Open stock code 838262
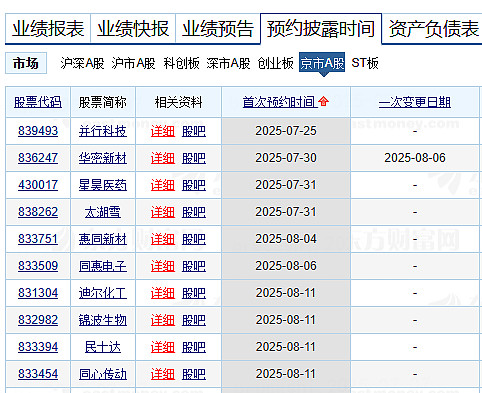The height and width of the screenshot is (393, 482). (x=38, y=212)
